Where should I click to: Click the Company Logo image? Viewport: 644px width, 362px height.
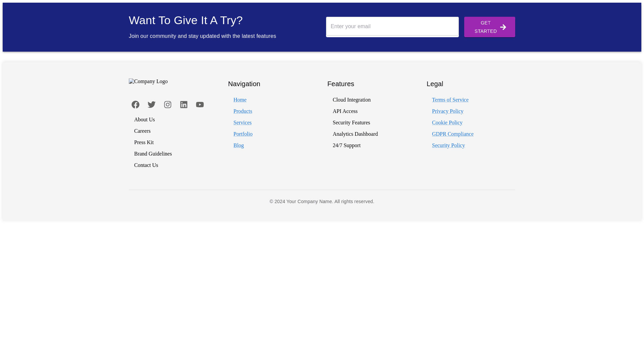148,81
